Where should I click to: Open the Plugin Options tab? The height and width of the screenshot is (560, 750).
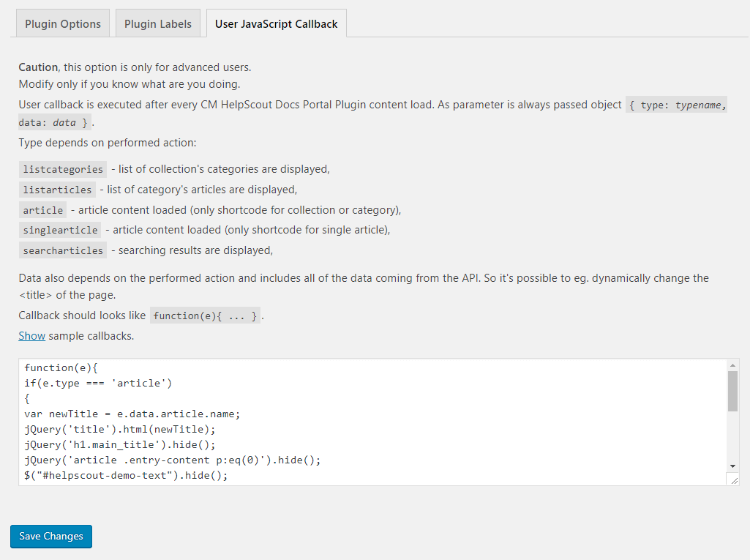pos(63,23)
